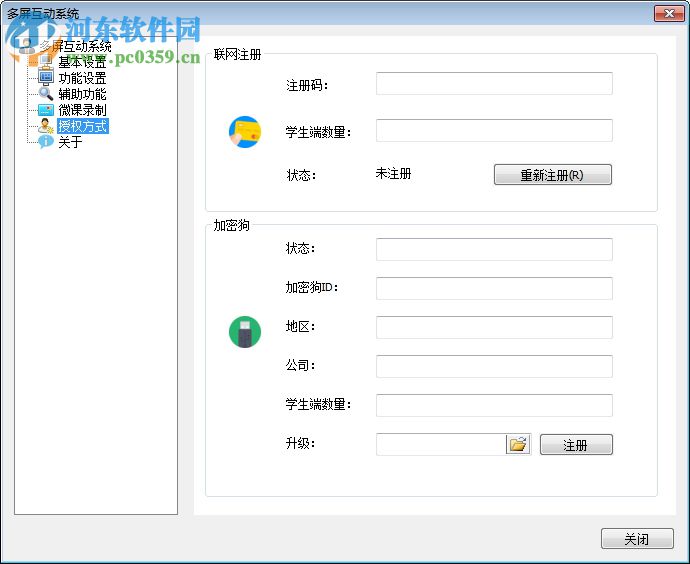Image resolution: width=690 pixels, height=564 pixels.
Task: Click the 升级: label
Action: pos(300,443)
